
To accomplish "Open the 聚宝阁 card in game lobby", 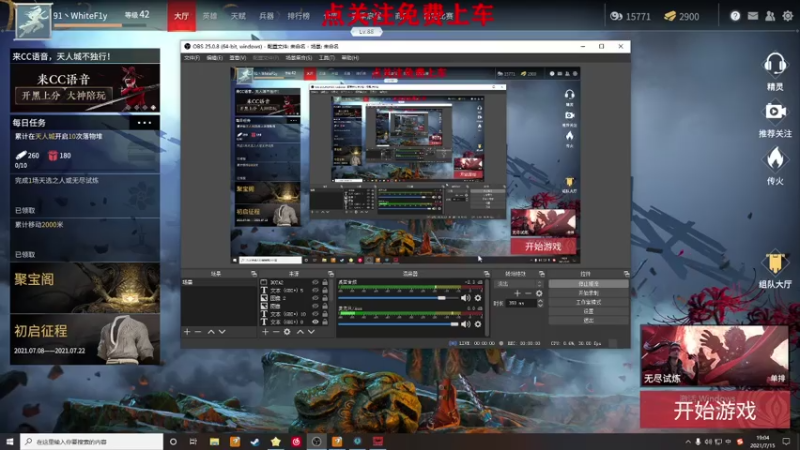I will (85, 288).
